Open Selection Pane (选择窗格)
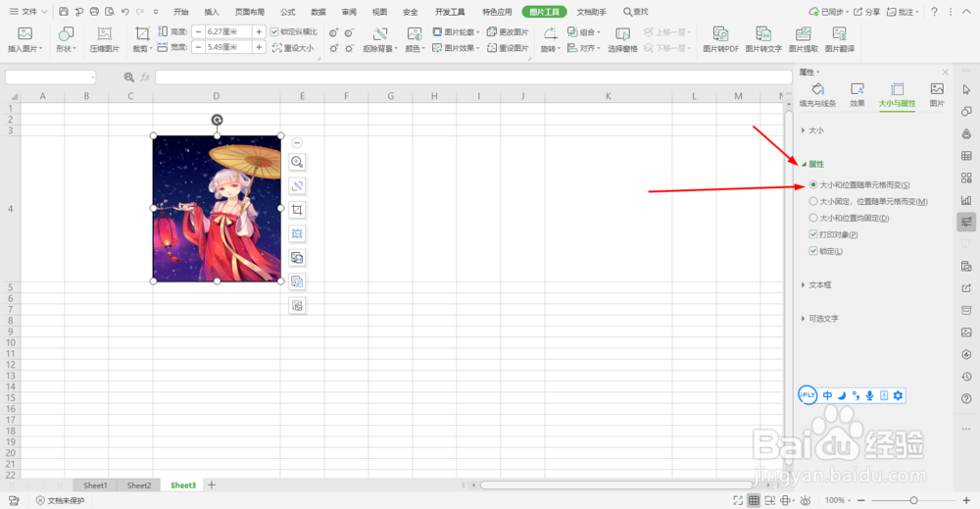This screenshot has width=980, height=509. pos(622,39)
